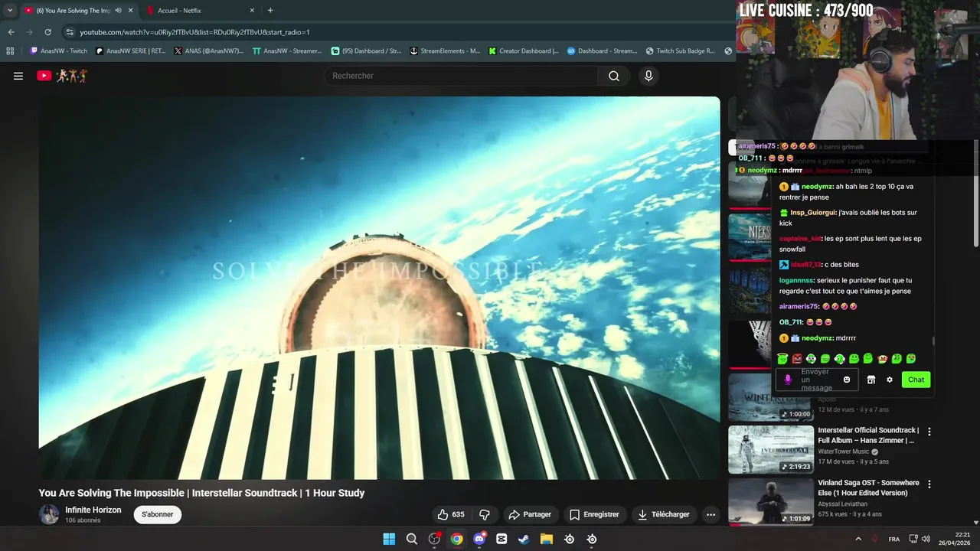
Task: Expand the tab search dropdown arrow
Action: click(10, 11)
